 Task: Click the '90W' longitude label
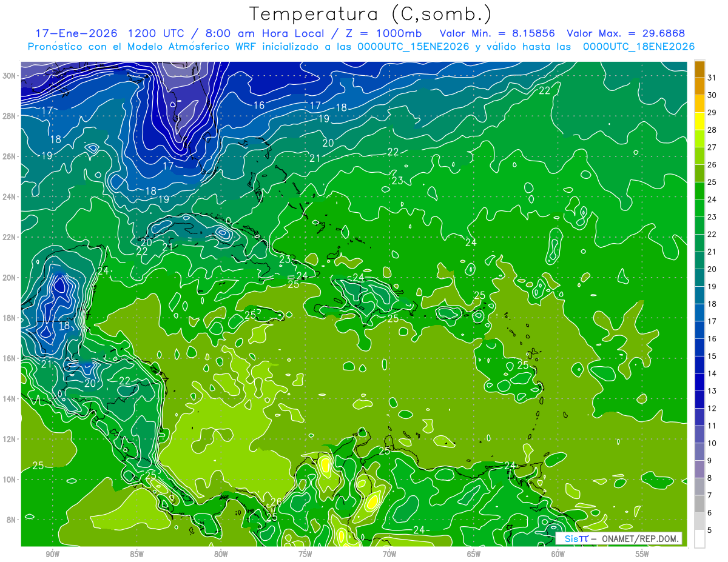(x=52, y=554)
